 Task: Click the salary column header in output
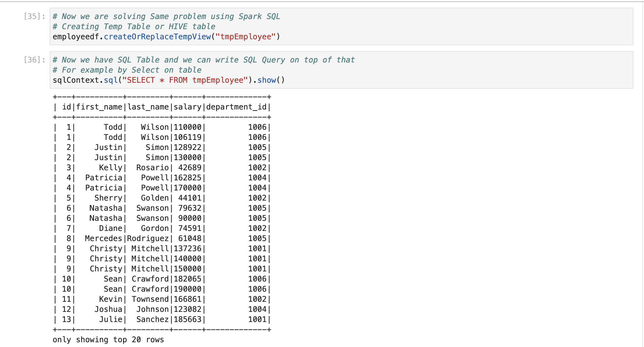(188, 107)
